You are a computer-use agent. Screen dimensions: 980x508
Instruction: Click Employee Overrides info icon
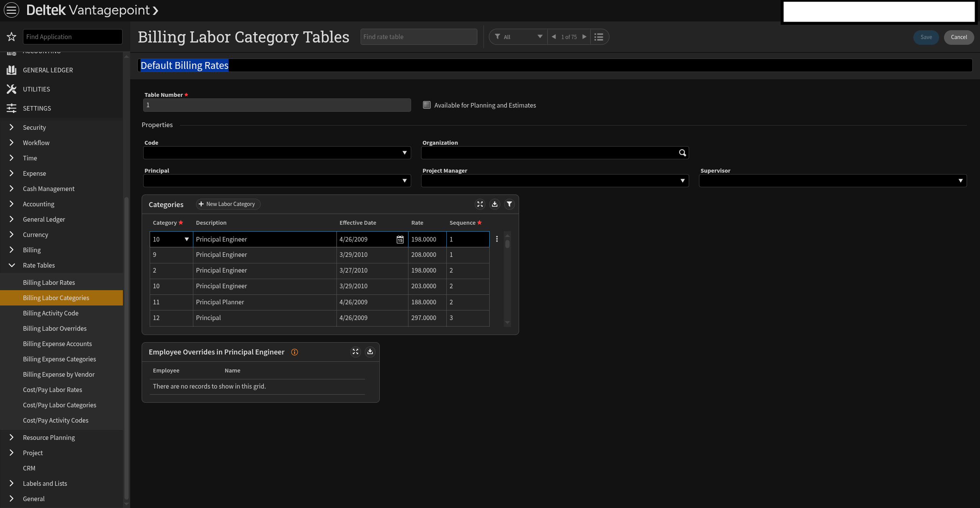pyautogui.click(x=294, y=352)
